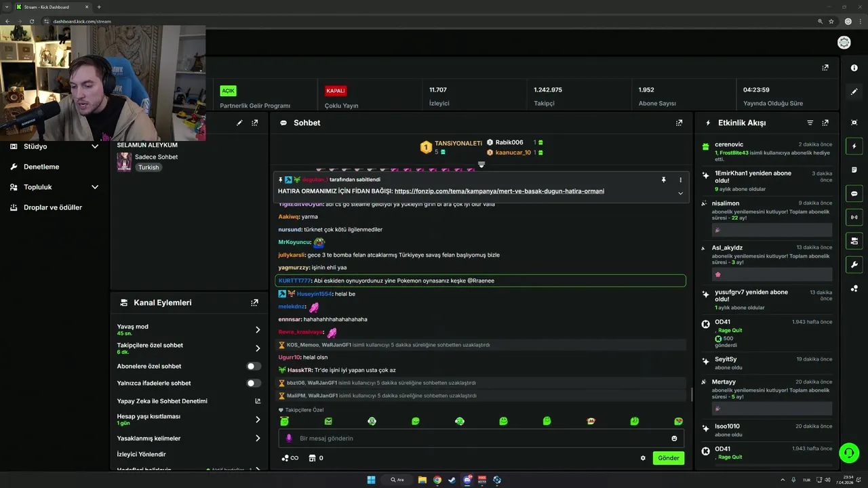The image size is (868, 488).
Task: Pop out the stream info panel
Action: click(x=254, y=123)
